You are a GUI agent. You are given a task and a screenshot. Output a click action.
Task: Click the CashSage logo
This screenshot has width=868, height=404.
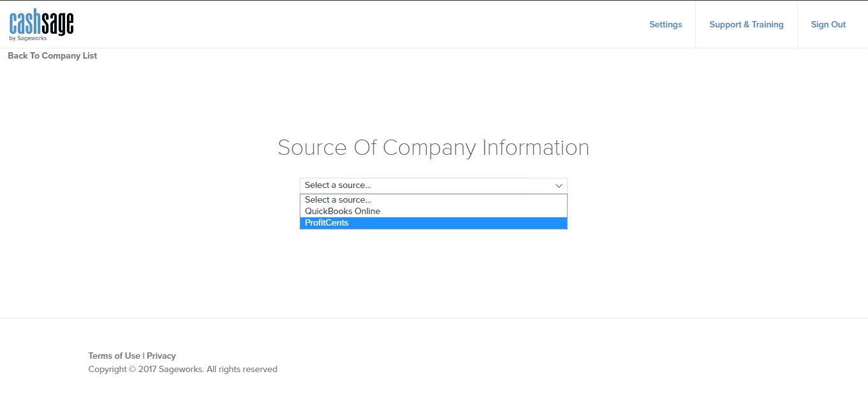41,26
